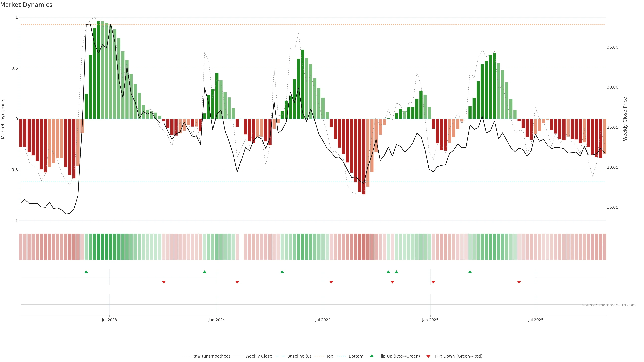Click the Weekly Close Price axis title
Image resolution: width=644 pixels, height=362 pixels.
coord(625,119)
